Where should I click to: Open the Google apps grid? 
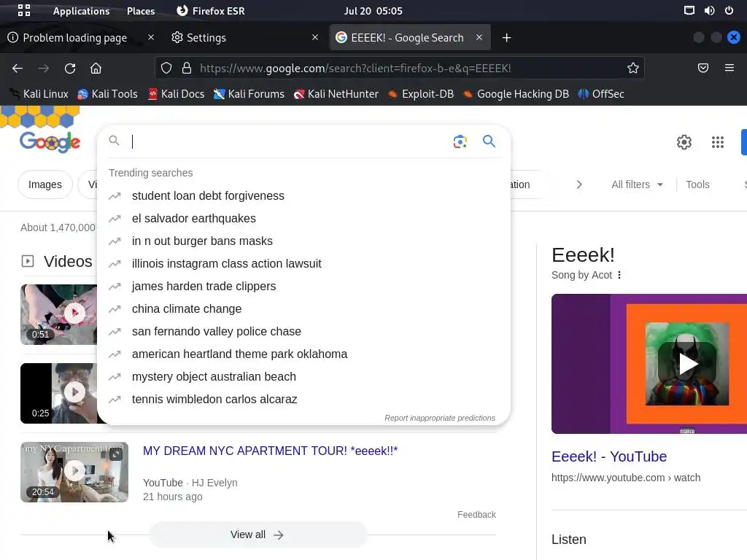(718, 142)
